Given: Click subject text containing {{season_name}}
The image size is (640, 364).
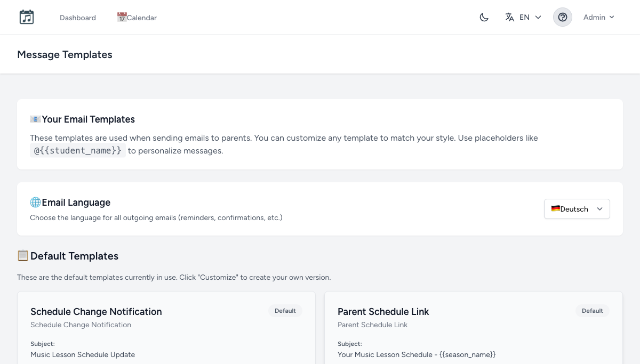Looking at the screenshot, I should coord(417,354).
